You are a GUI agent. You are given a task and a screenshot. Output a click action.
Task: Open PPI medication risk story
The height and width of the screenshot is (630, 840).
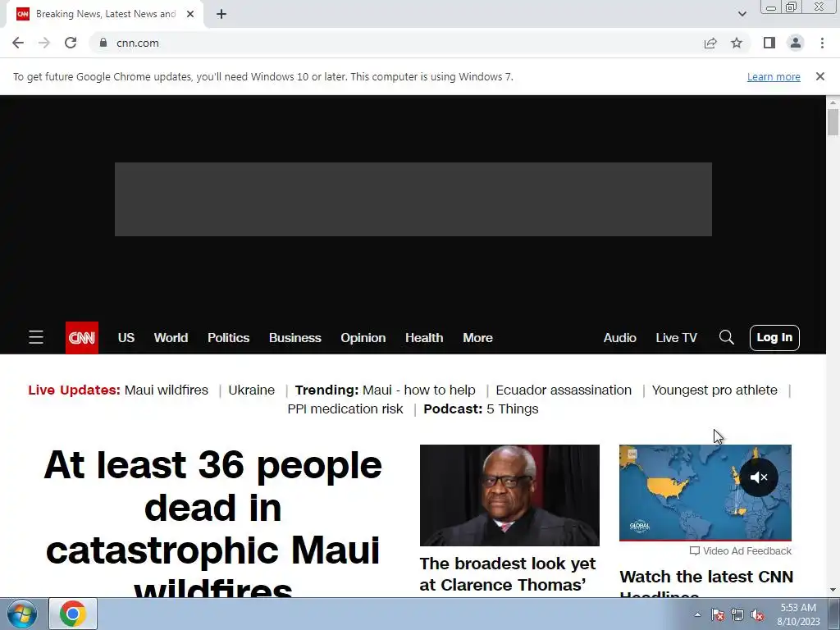(x=345, y=409)
